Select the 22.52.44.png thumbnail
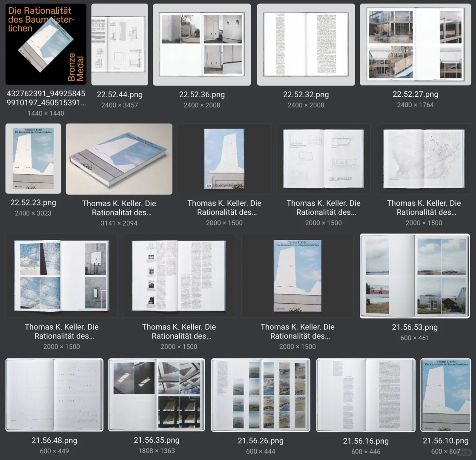Screen dimensions: 476x460 point(120,44)
